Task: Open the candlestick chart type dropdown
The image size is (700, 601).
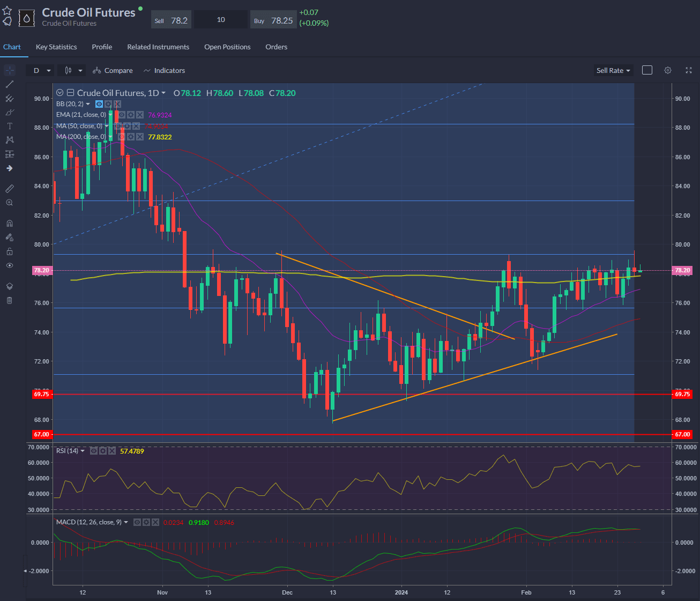Action: (72, 70)
